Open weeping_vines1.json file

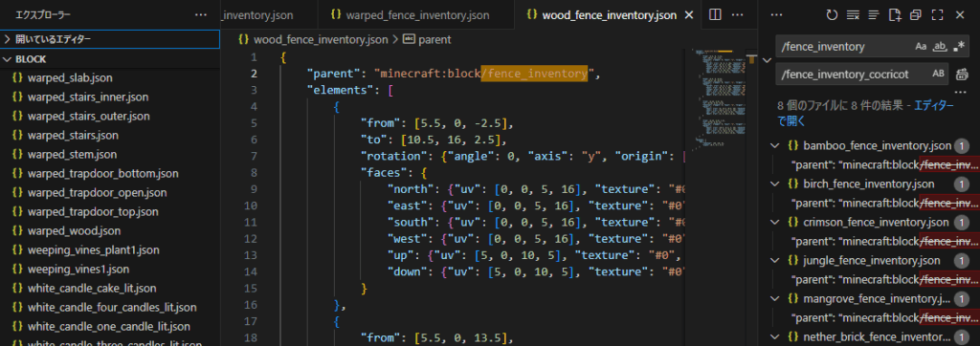(78, 270)
